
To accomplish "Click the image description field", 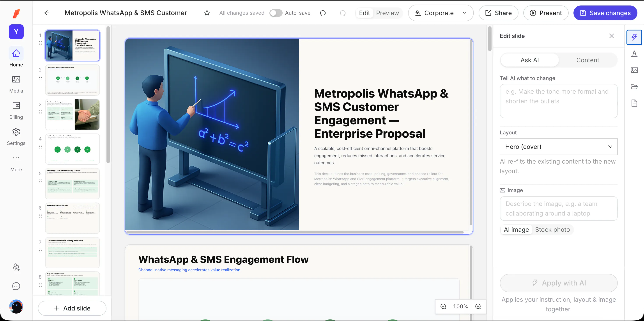I will pyautogui.click(x=559, y=209).
